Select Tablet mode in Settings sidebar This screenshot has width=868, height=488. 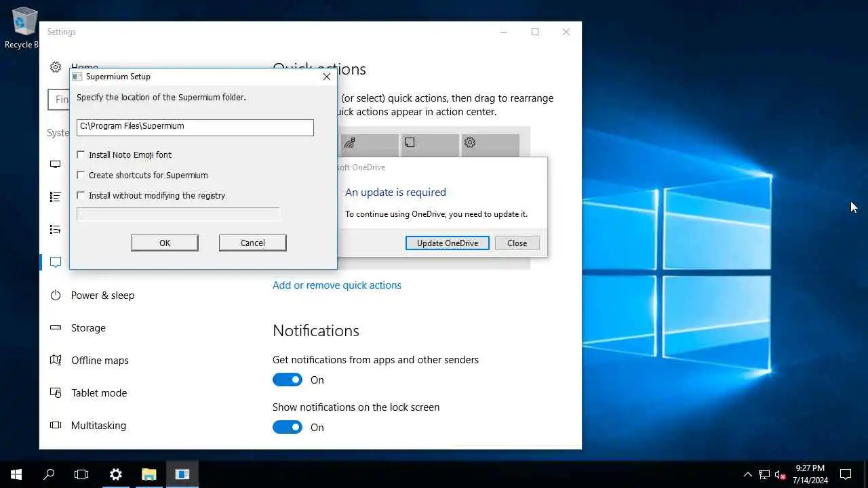pyautogui.click(x=99, y=393)
